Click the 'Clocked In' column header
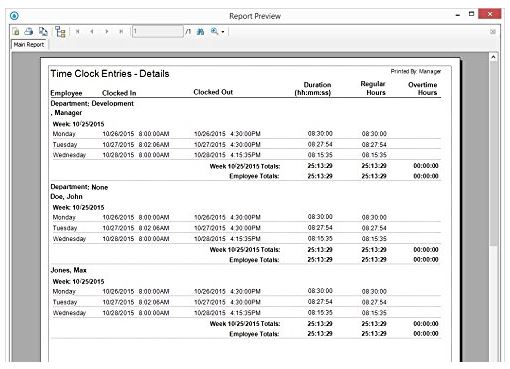Screen dimensions: 510x369 point(119,93)
